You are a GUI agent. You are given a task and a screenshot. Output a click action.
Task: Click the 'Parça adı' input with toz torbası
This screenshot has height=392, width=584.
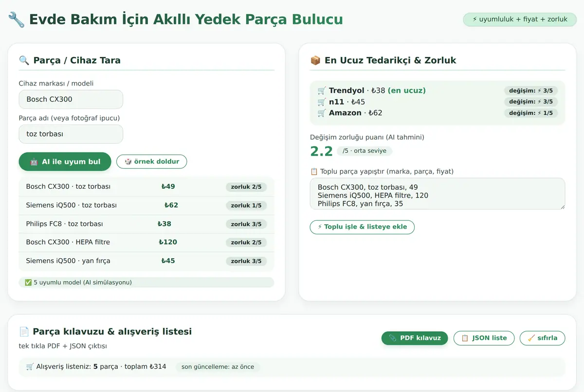point(71,134)
